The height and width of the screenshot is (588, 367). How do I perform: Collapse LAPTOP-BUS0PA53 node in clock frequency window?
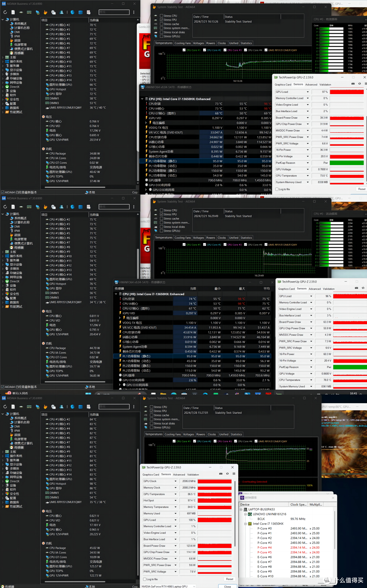tap(241, 510)
